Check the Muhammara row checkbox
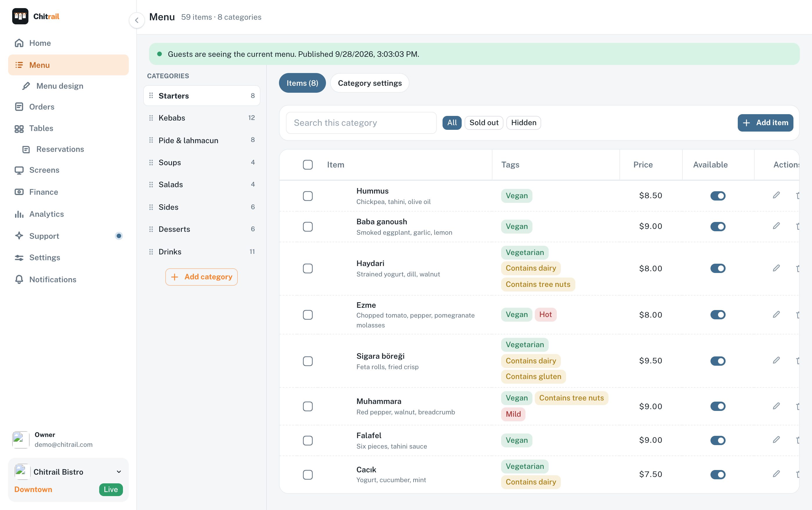Image resolution: width=812 pixels, height=510 pixels. click(x=307, y=406)
